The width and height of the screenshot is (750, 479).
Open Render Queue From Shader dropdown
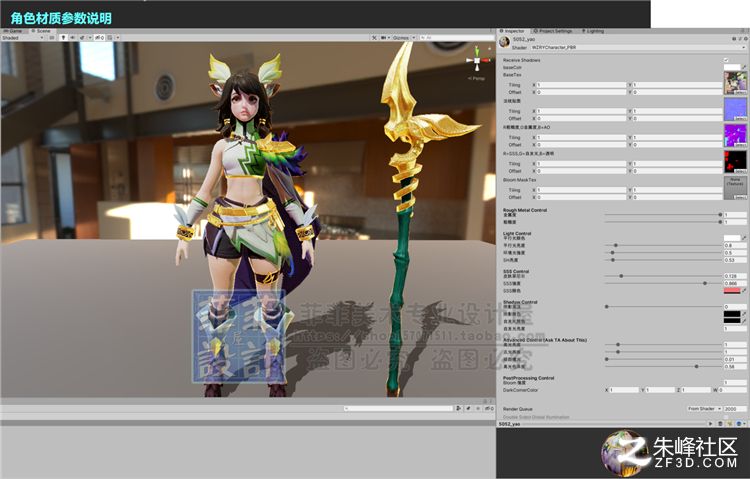coord(704,409)
